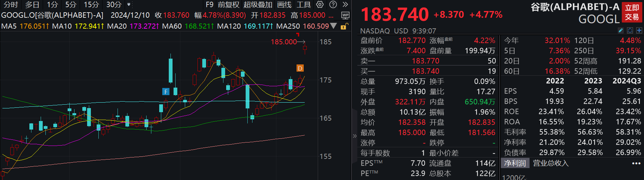
Task: Expand moving average list triangle after MA250
Action: pyautogui.click(x=334, y=26)
